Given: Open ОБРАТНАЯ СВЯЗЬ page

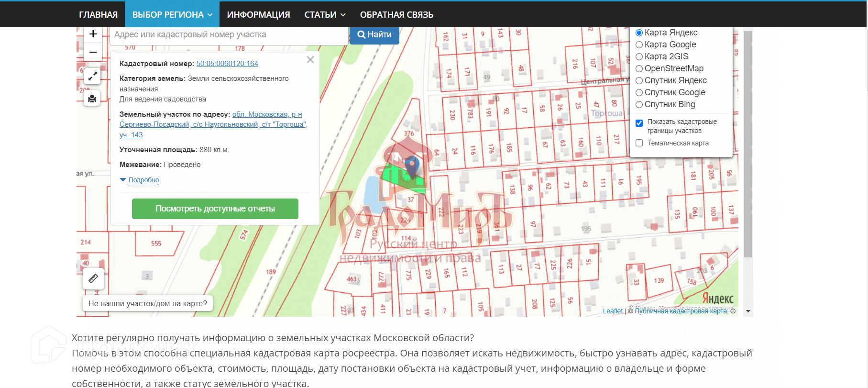Looking at the screenshot, I should [396, 14].
